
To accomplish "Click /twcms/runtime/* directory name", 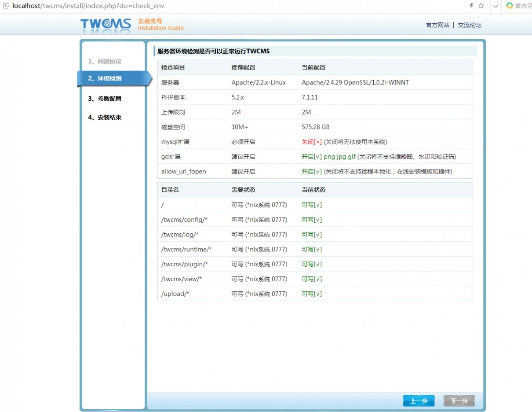I will click(x=186, y=250).
